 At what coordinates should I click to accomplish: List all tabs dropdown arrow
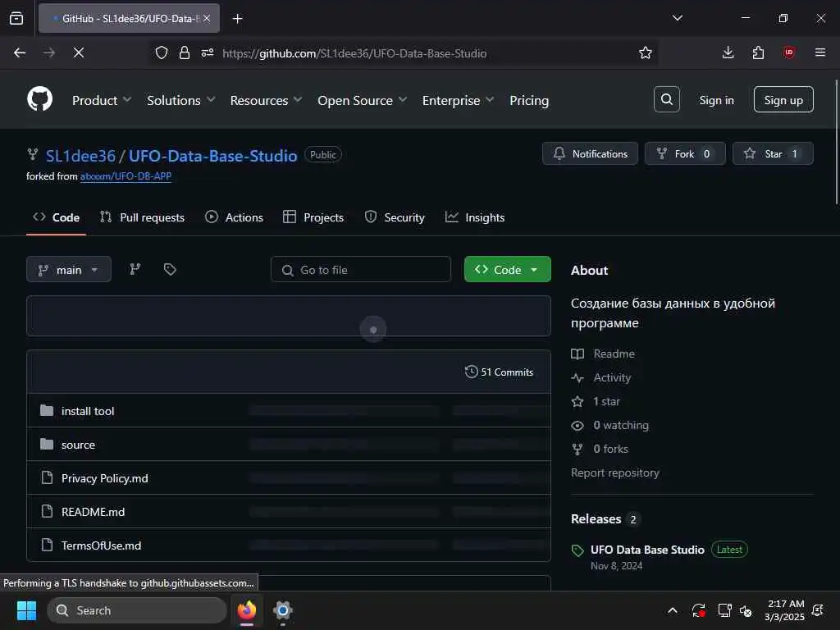677,18
